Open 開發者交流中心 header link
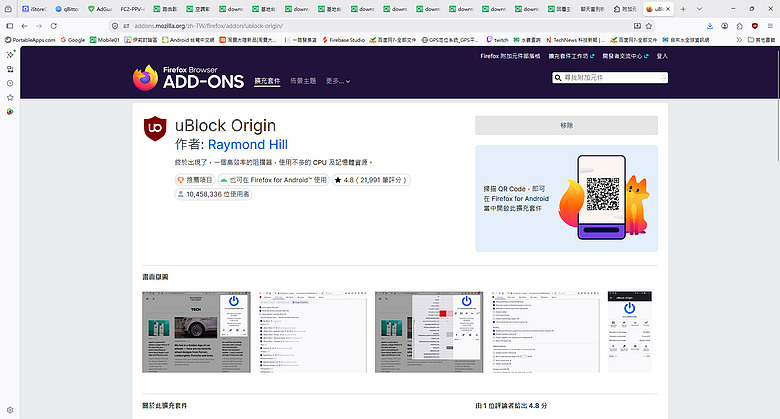The width and height of the screenshot is (780, 419). [x=625, y=56]
